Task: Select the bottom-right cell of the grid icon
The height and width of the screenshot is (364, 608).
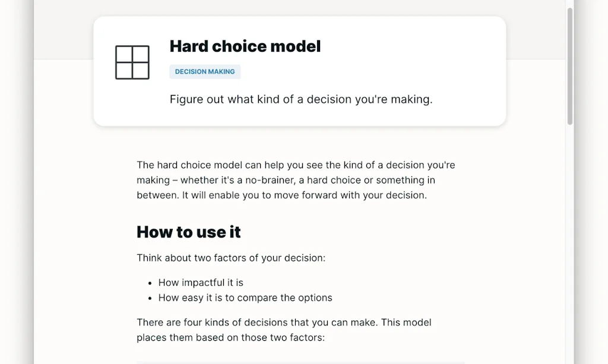Action: (x=140, y=69)
